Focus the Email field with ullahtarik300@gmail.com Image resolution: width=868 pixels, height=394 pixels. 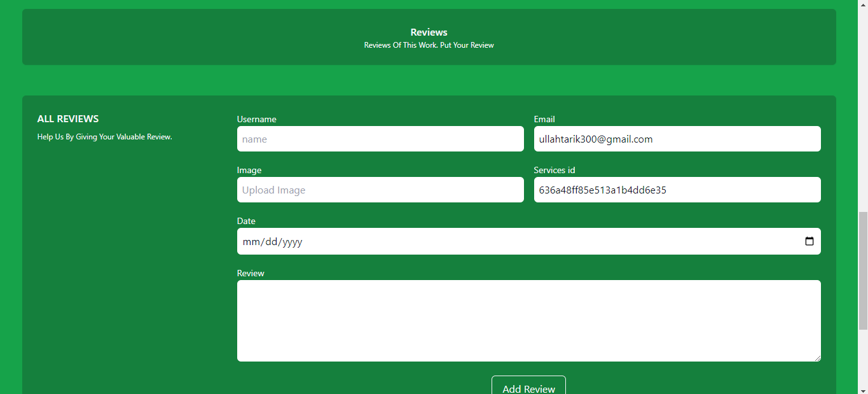coord(677,139)
